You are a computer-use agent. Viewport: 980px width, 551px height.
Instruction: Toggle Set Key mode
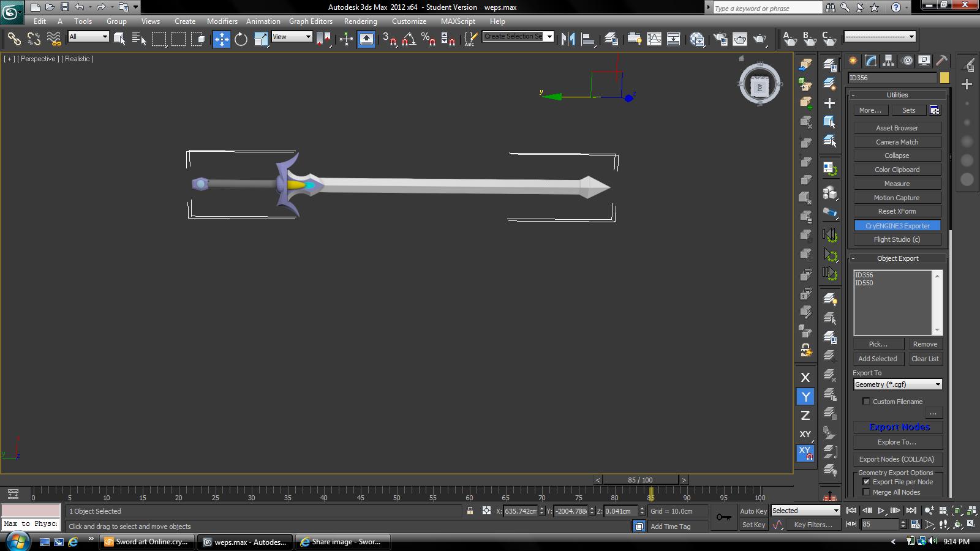pyautogui.click(x=753, y=525)
